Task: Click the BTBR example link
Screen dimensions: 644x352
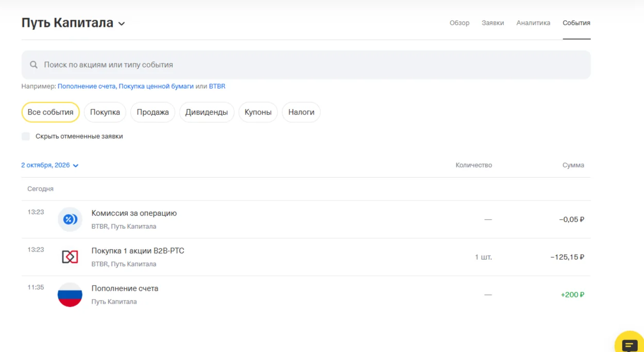Action: [217, 87]
